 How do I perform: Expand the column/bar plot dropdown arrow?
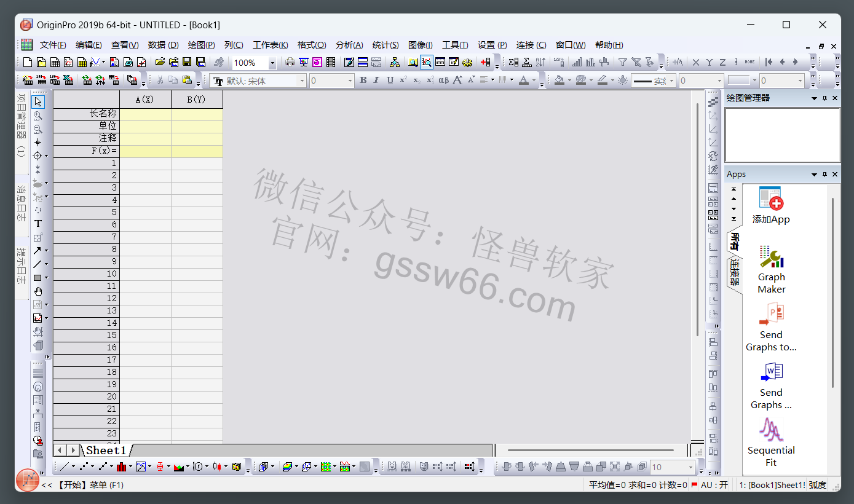(x=130, y=467)
